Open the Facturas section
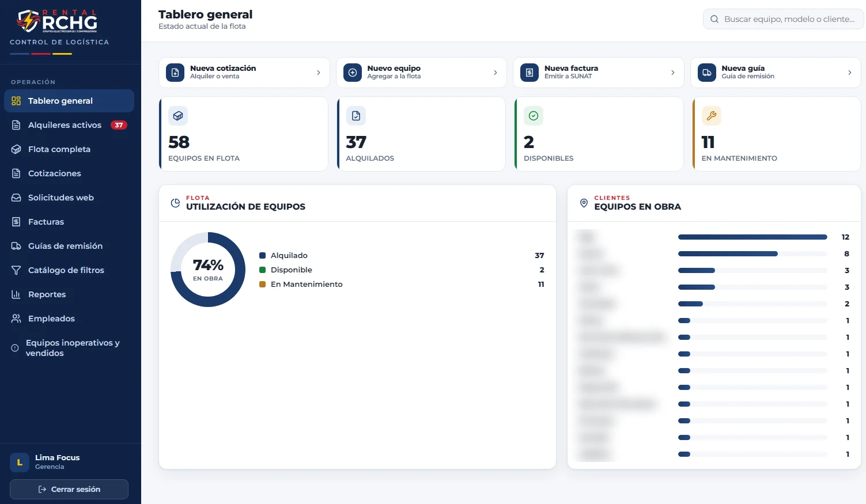Screen dimensions: 866x504 (x=69, y=222)
